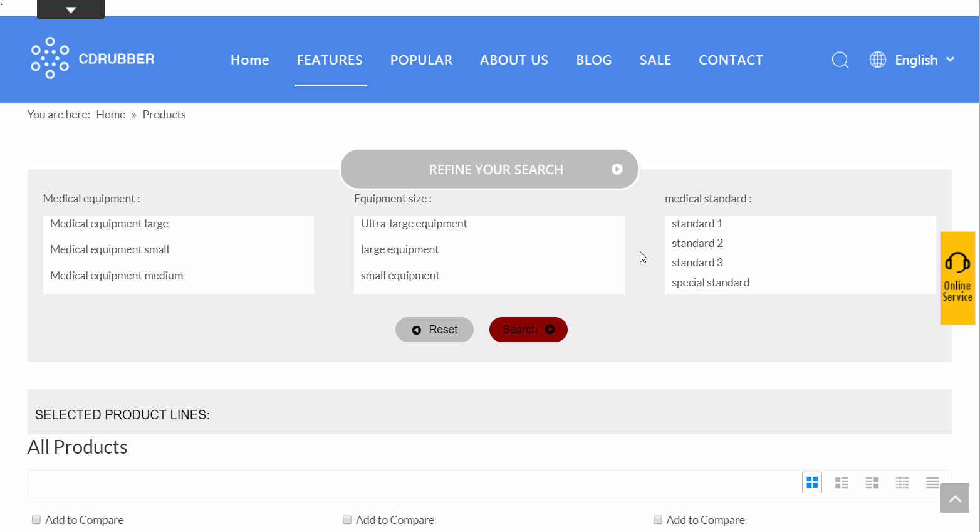The image size is (980, 532).
Task: Click the scroll back to top arrow
Action: pos(954,498)
